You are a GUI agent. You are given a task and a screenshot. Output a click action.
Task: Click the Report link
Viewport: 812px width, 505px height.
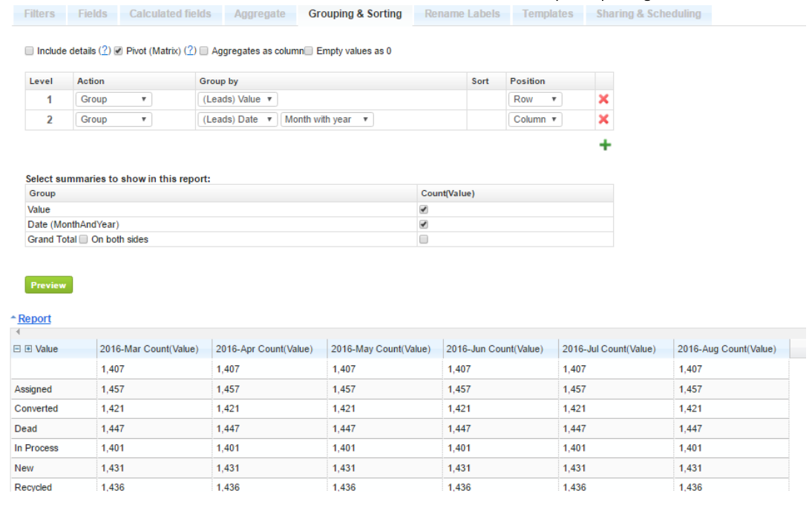tap(35, 319)
